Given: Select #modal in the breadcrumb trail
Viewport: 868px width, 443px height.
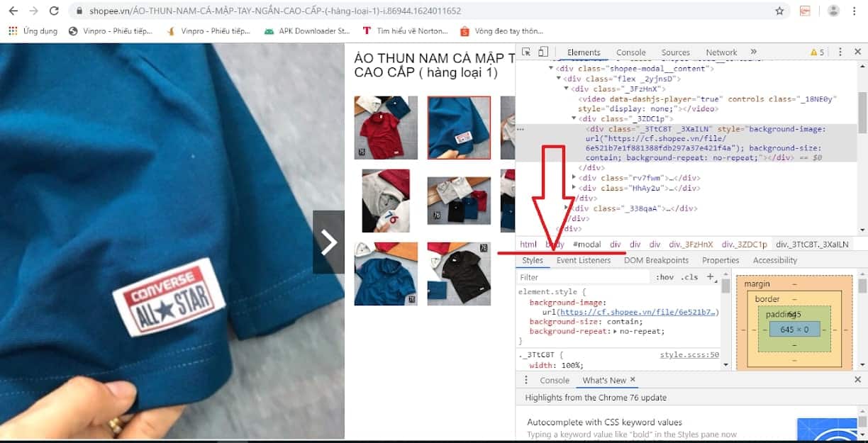Looking at the screenshot, I should pos(587,245).
